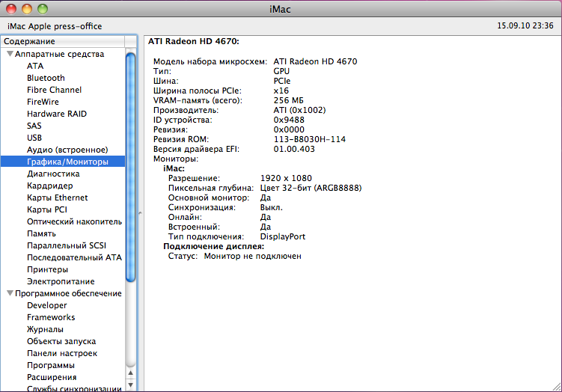Click Цвет 32-бит (ARGB8888) value

(311, 188)
